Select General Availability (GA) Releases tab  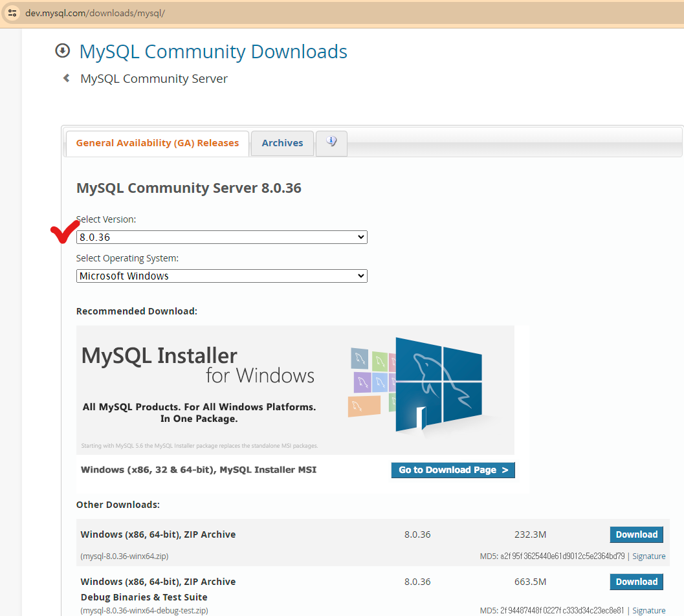[x=157, y=143]
